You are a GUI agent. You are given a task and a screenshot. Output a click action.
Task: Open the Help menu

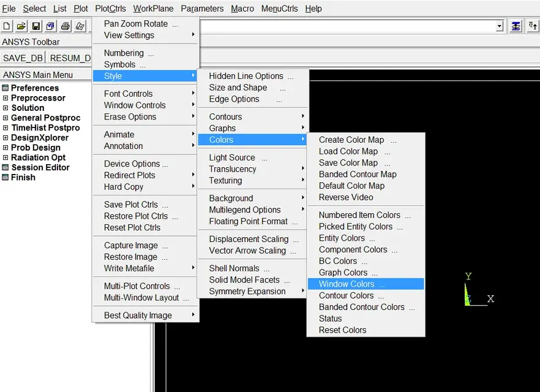[x=313, y=9]
